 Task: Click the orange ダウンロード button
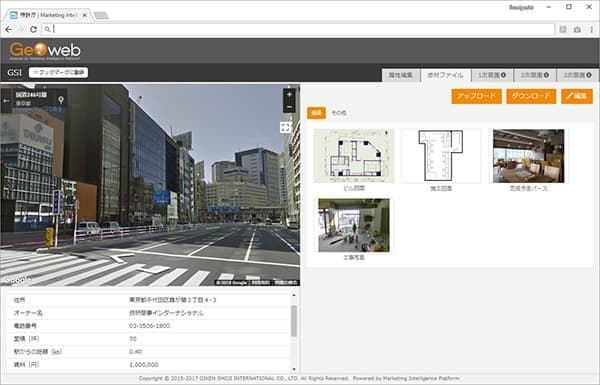coord(531,96)
